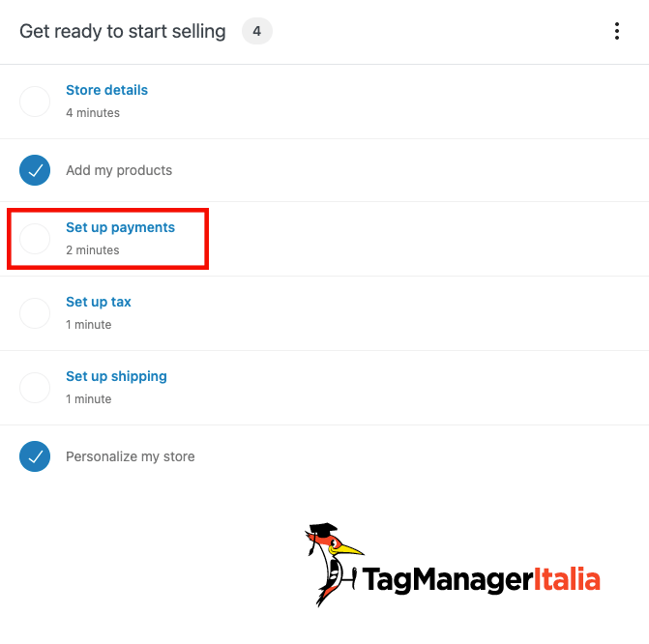Open the three-dot options menu
The image size is (649, 644).
click(617, 31)
